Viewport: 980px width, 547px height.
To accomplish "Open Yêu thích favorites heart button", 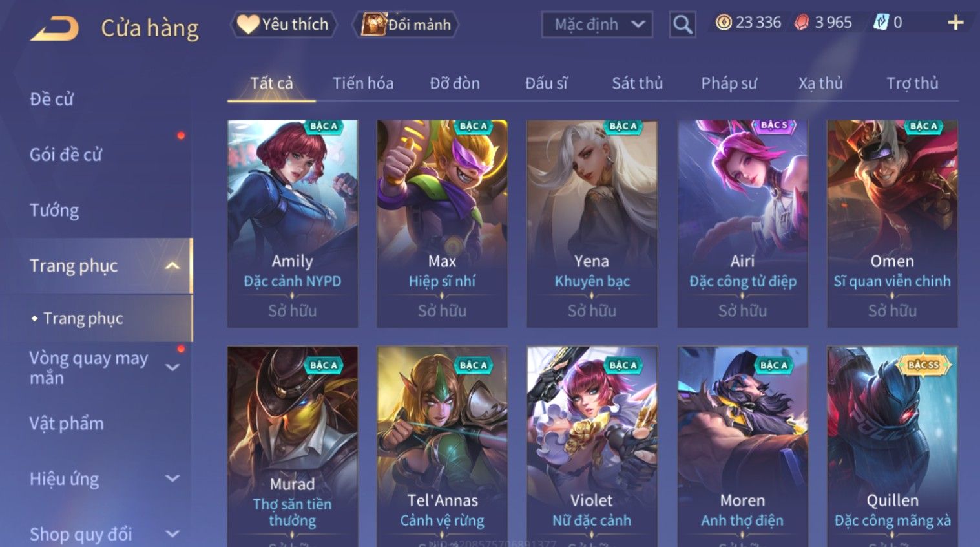I will coord(284,25).
